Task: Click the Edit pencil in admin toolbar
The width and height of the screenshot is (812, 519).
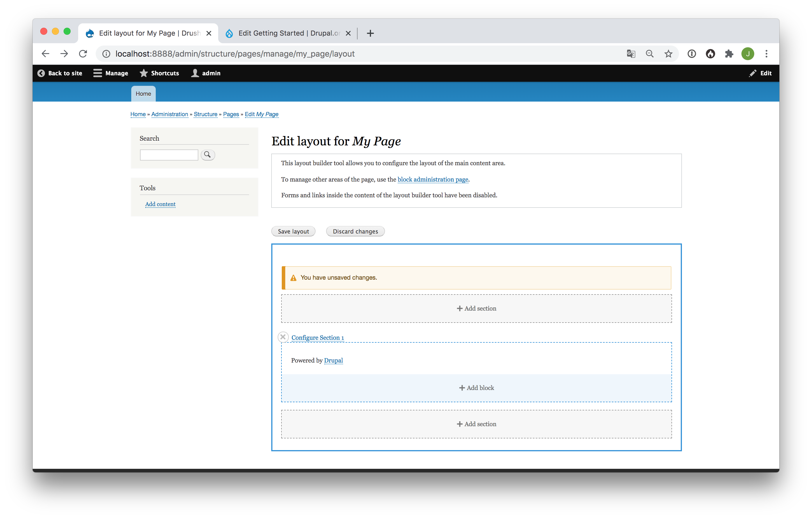Action: pos(760,73)
